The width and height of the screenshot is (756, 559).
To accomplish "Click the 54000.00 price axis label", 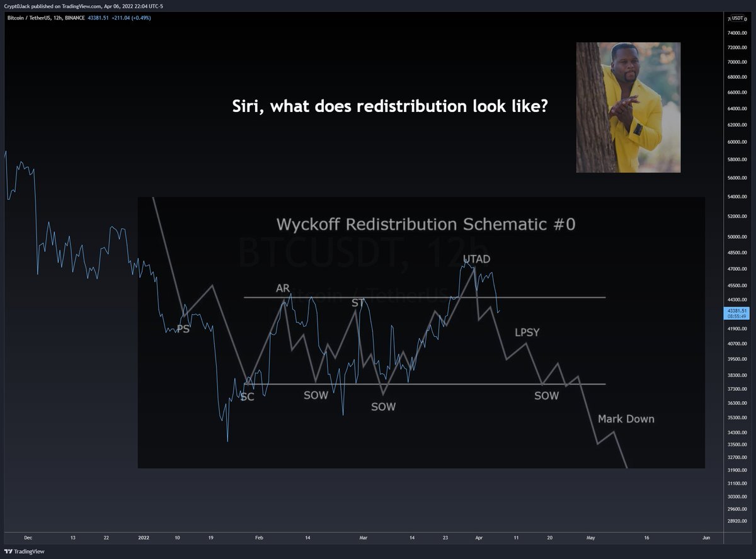I will 737,197.
